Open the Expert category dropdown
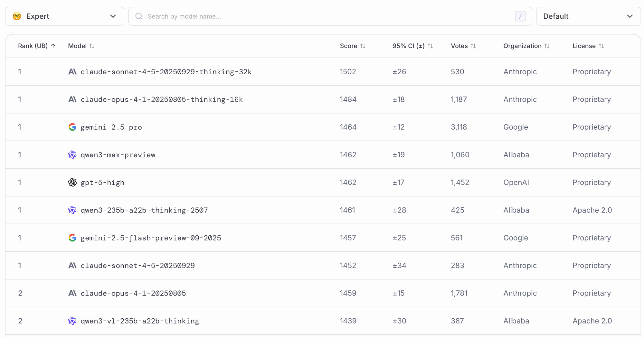Image resolution: width=644 pixels, height=337 pixels. click(64, 16)
